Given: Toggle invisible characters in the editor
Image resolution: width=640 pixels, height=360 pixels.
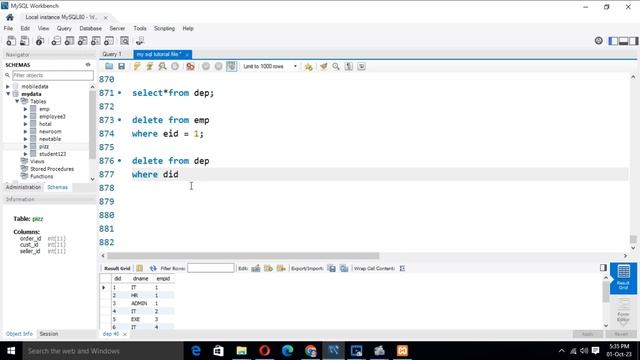Looking at the screenshot, I should click(x=349, y=66).
